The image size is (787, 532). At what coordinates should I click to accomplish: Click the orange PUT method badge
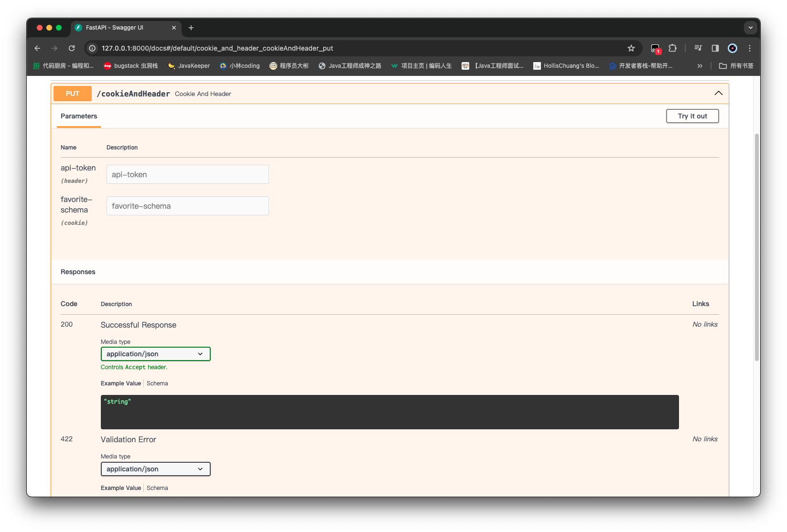click(x=73, y=94)
